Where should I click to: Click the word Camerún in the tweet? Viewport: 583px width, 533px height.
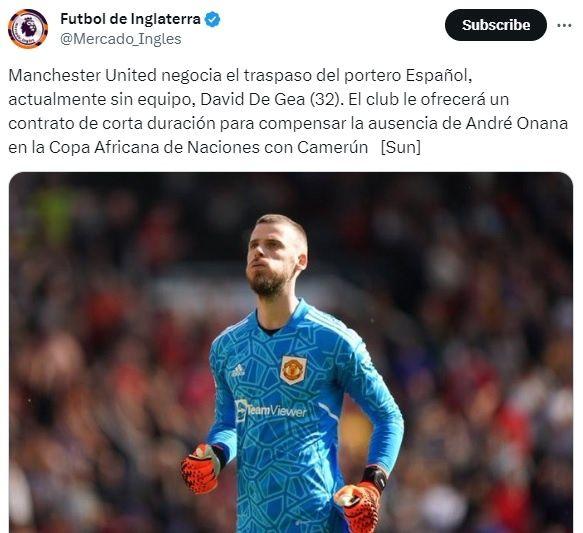click(332, 147)
